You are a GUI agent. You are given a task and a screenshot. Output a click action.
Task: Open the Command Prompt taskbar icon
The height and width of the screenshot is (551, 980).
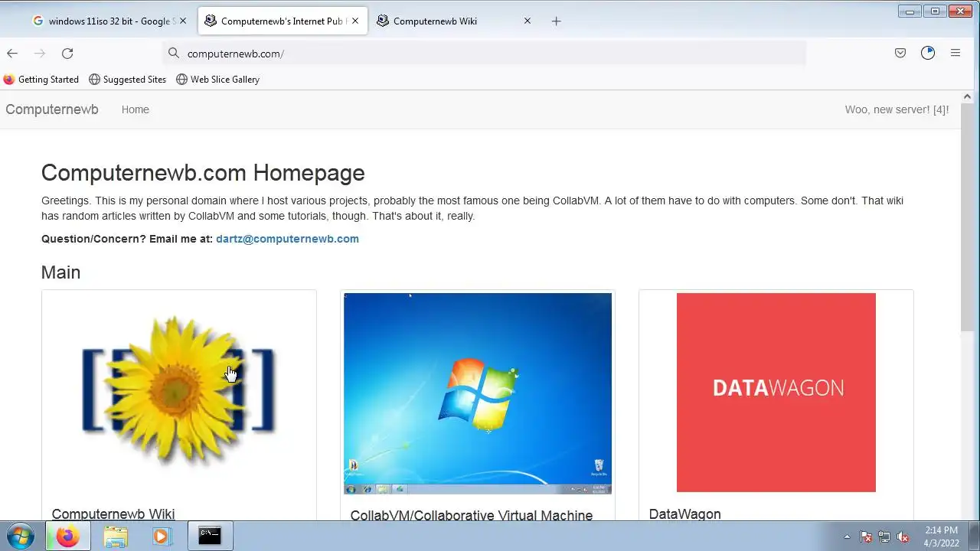[x=210, y=536]
